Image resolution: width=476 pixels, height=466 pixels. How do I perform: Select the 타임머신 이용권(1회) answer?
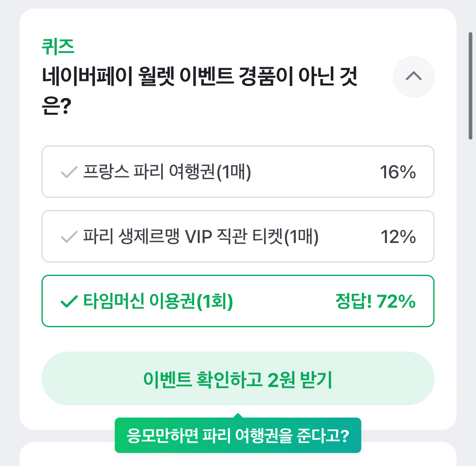238,301
